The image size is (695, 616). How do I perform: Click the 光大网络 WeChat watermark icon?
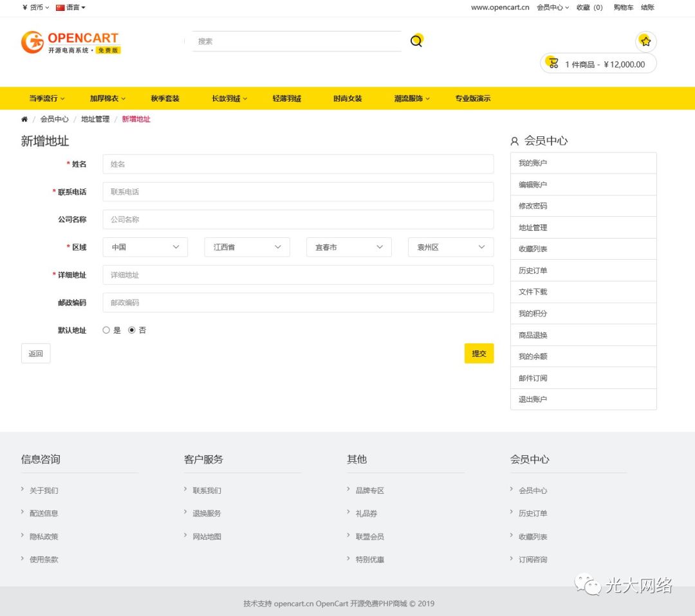pyautogui.click(x=588, y=584)
